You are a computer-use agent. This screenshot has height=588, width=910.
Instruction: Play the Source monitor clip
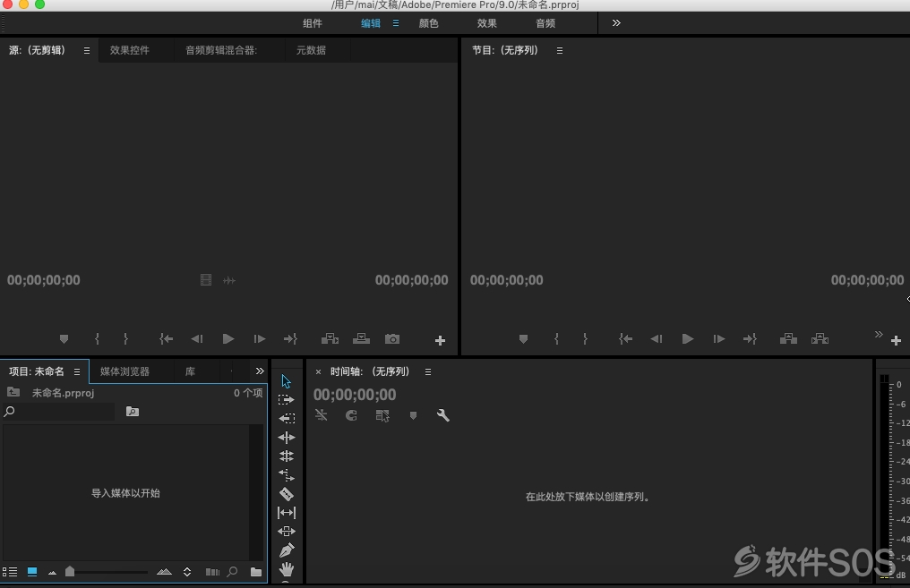click(x=228, y=338)
